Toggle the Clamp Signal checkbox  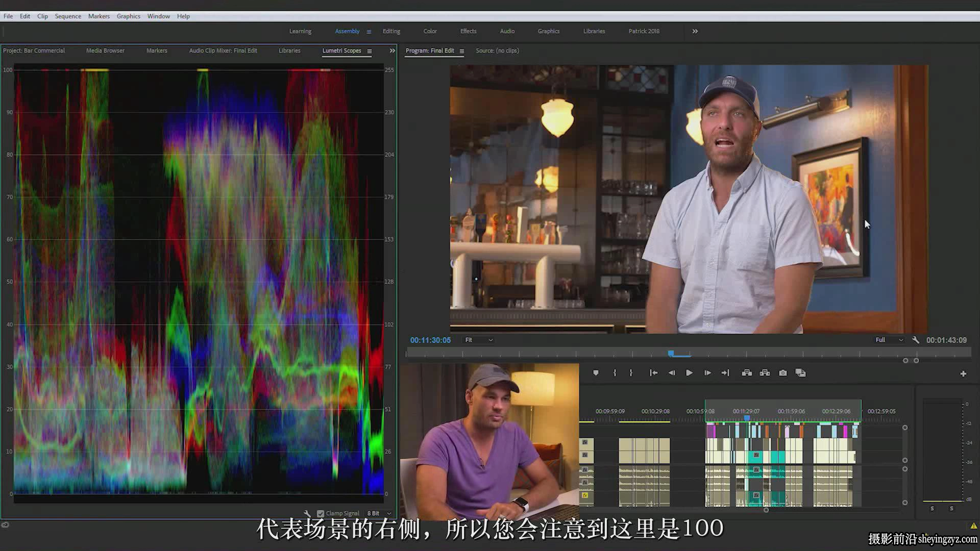pyautogui.click(x=321, y=514)
